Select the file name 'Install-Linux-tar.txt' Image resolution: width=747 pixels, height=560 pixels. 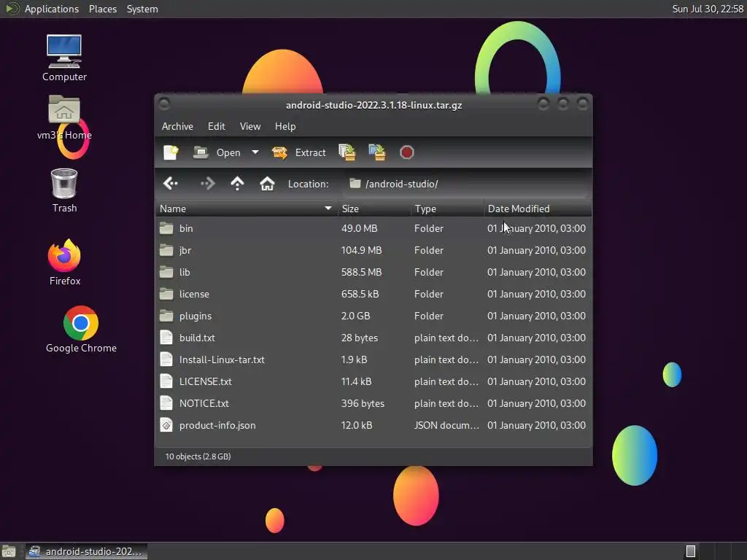(222, 359)
